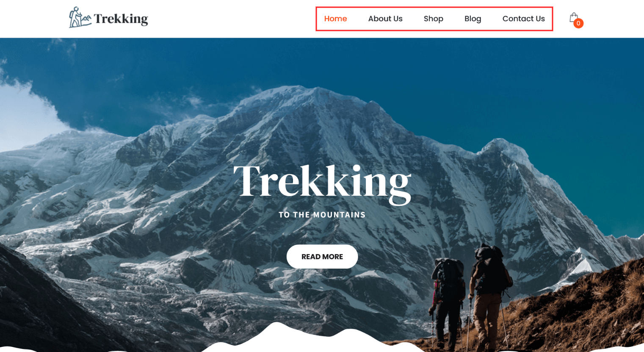Open the shopping bag cart icon
644x352 pixels.
point(574,17)
